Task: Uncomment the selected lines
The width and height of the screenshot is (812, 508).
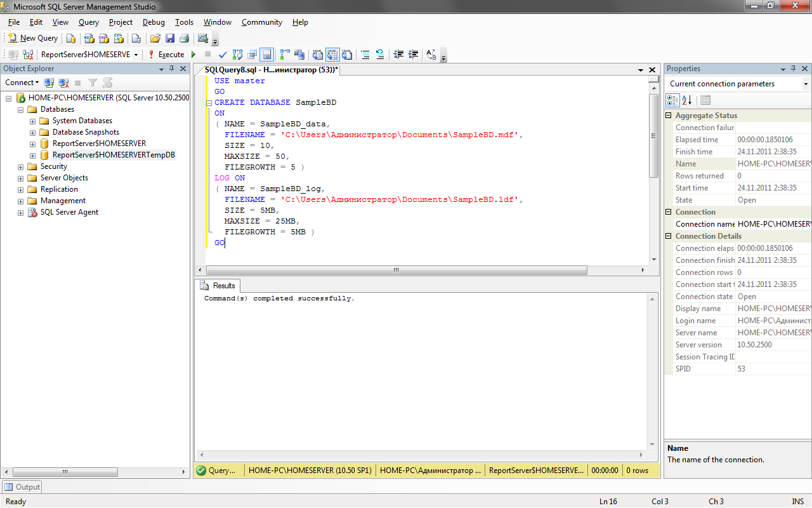Action: [380, 55]
